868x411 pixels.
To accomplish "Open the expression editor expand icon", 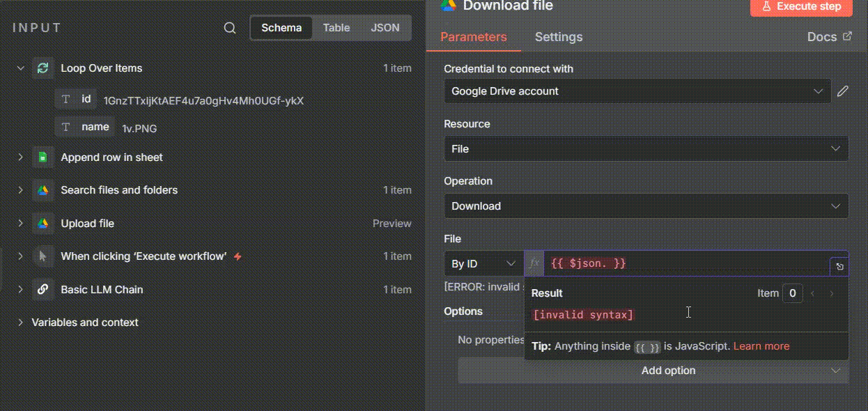I will pyautogui.click(x=839, y=266).
